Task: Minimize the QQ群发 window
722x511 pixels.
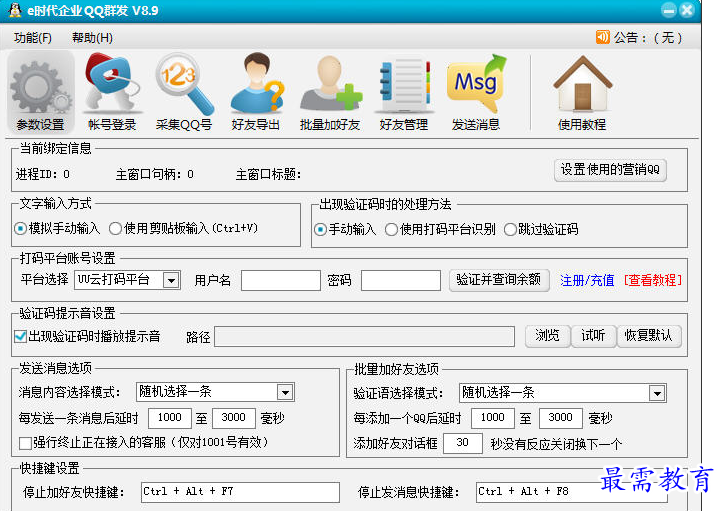Action: coord(669,10)
